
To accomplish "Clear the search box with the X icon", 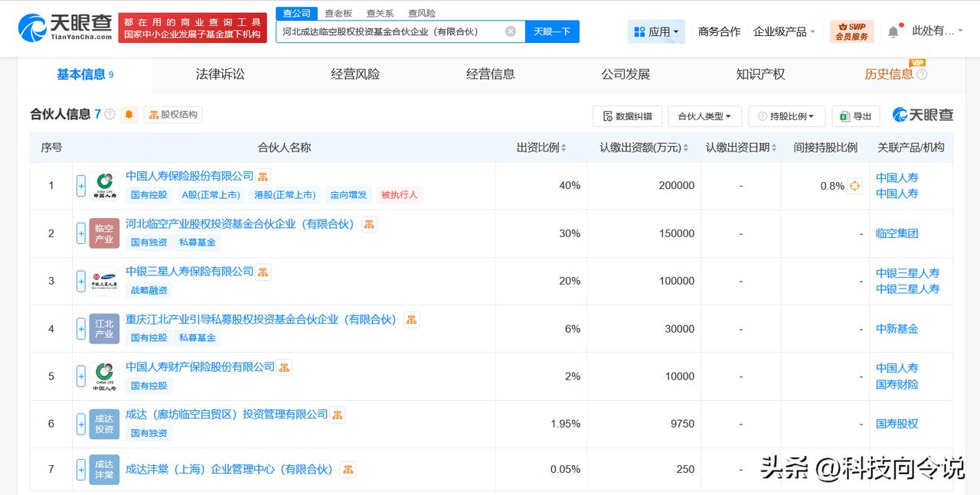I will click(511, 31).
